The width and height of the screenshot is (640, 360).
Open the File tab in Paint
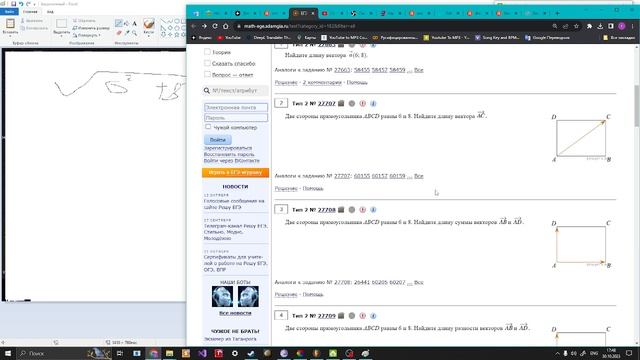[x=9, y=12]
